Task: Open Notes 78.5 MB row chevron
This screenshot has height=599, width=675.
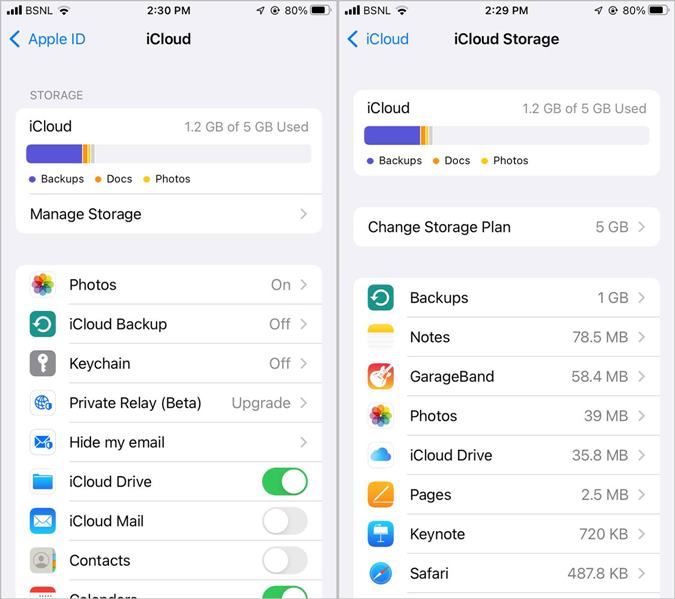Action: tap(641, 337)
